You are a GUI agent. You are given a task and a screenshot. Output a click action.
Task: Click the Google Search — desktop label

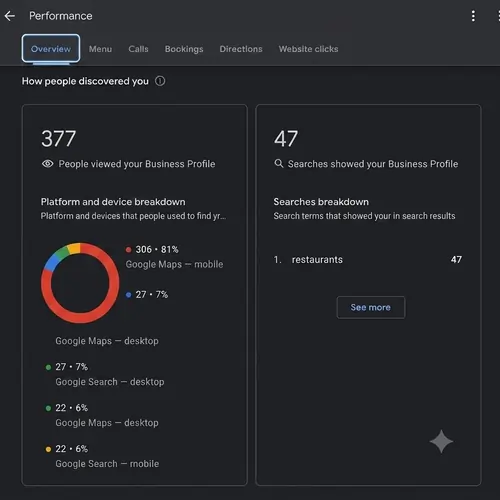(x=110, y=382)
